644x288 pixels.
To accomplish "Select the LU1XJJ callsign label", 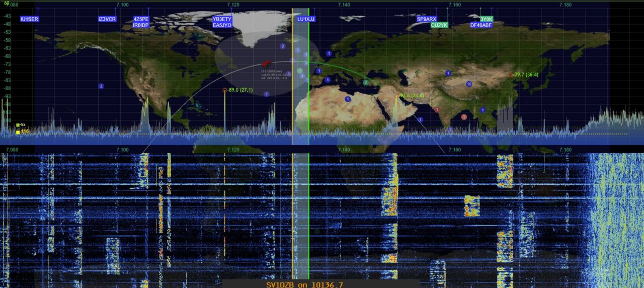I will (306, 19).
